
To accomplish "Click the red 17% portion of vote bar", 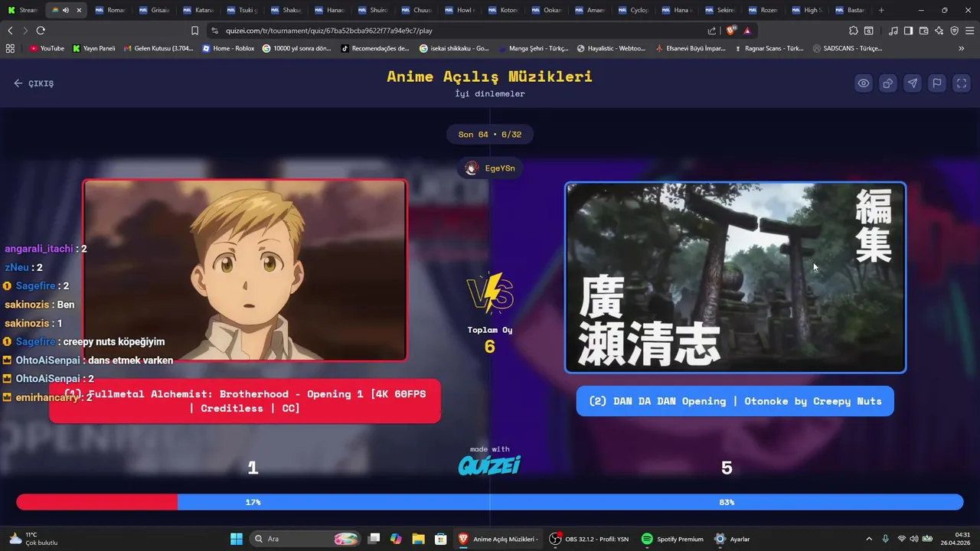I will tap(97, 502).
